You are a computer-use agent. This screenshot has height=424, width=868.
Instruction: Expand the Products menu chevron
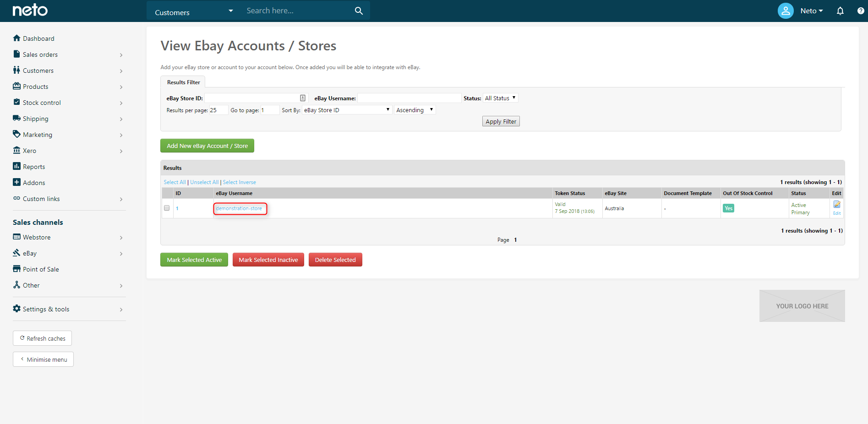[x=121, y=87]
